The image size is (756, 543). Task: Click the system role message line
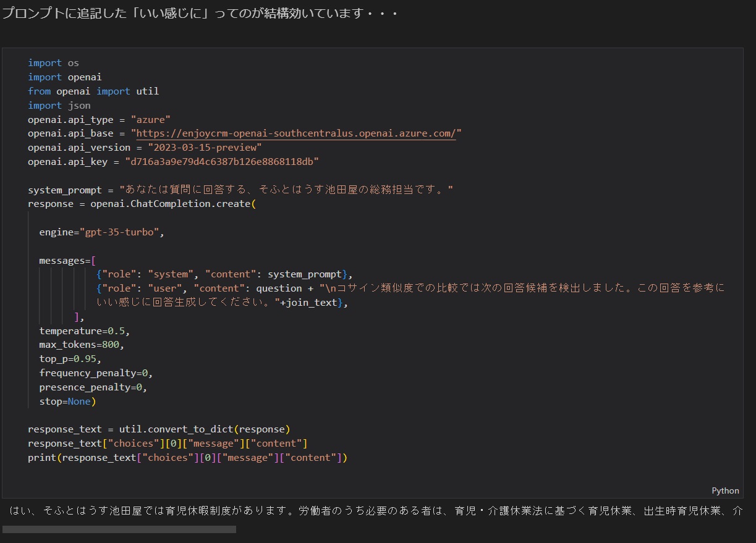224,274
